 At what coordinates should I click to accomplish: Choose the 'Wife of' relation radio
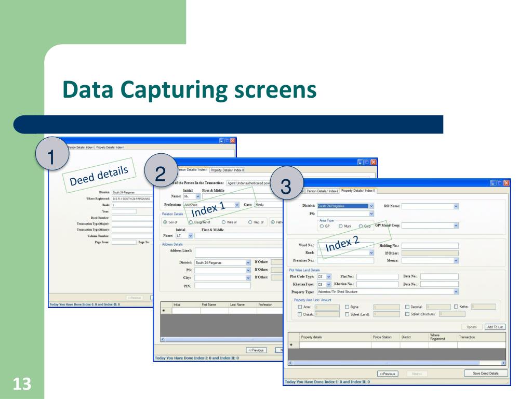point(223,222)
